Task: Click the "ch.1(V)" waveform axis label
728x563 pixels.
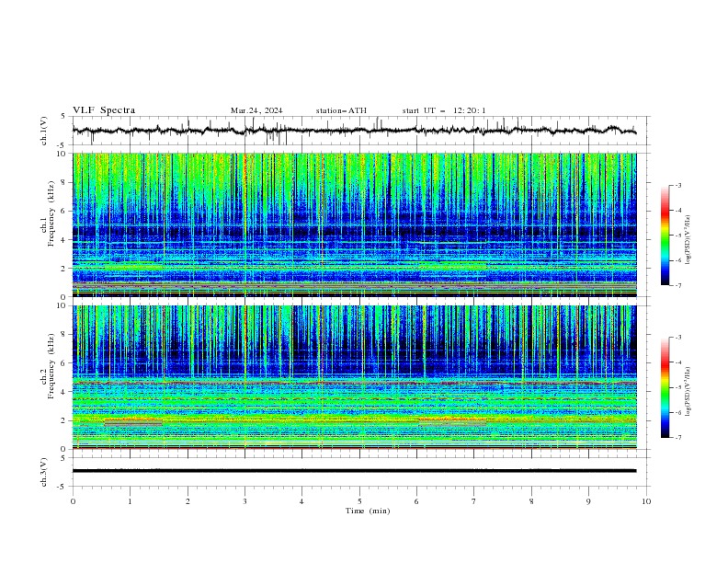Action: coord(44,131)
